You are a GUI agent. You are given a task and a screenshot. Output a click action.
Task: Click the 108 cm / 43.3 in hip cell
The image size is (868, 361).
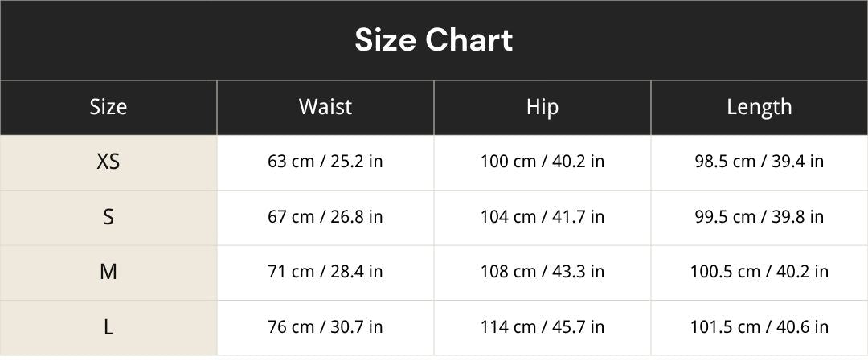[542, 273]
